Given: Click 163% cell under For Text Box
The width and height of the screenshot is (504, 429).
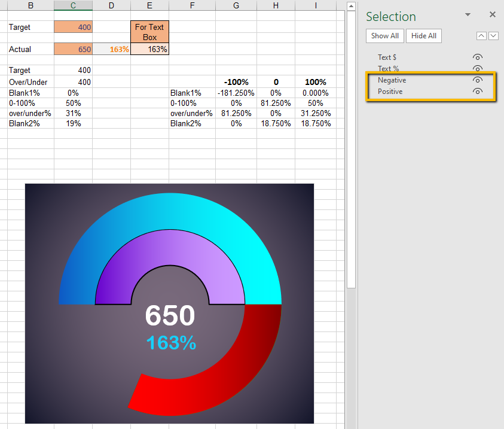Looking at the screenshot, I should [x=150, y=49].
